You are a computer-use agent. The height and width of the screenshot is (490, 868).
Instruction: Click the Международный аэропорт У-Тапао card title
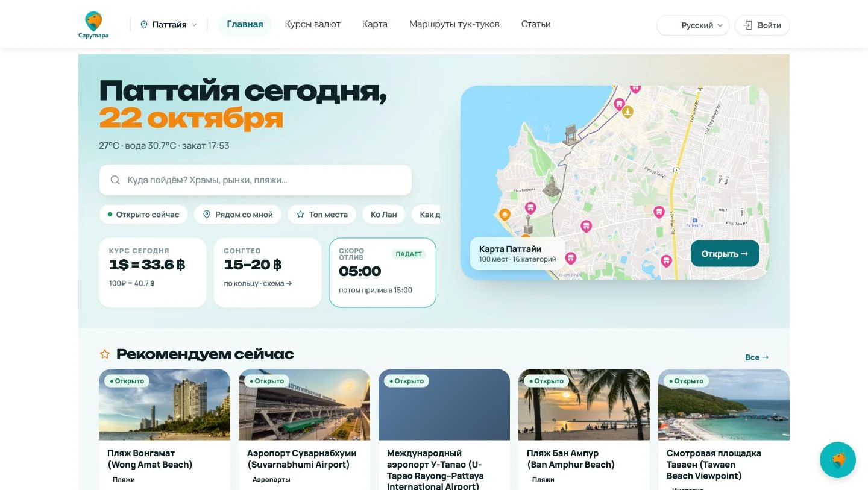click(435, 470)
